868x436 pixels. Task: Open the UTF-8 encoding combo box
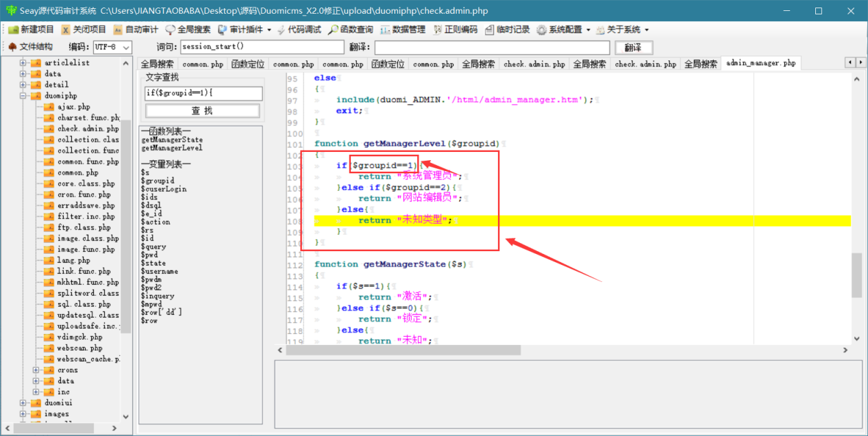[112, 47]
